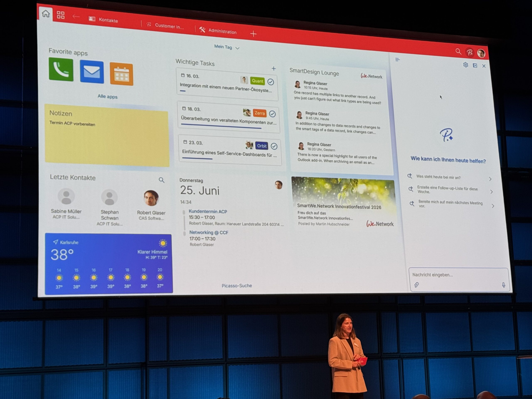Screen dimensions: 532x399
Task: Open the Kundentermin ACP appointment
Action: pyautogui.click(x=208, y=212)
